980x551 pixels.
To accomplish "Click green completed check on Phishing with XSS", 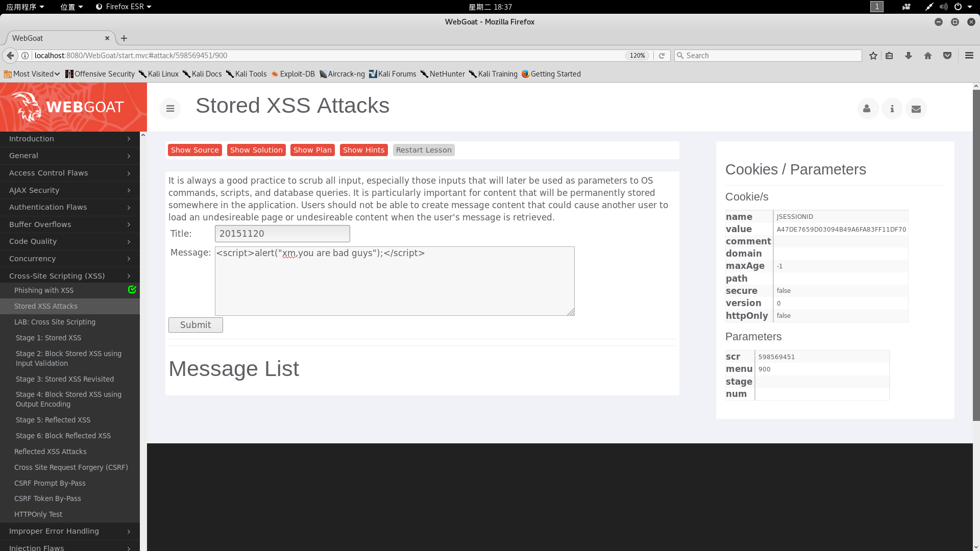I will [132, 290].
